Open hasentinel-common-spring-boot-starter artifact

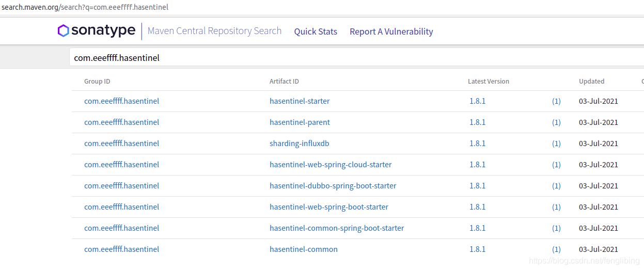coord(337,228)
